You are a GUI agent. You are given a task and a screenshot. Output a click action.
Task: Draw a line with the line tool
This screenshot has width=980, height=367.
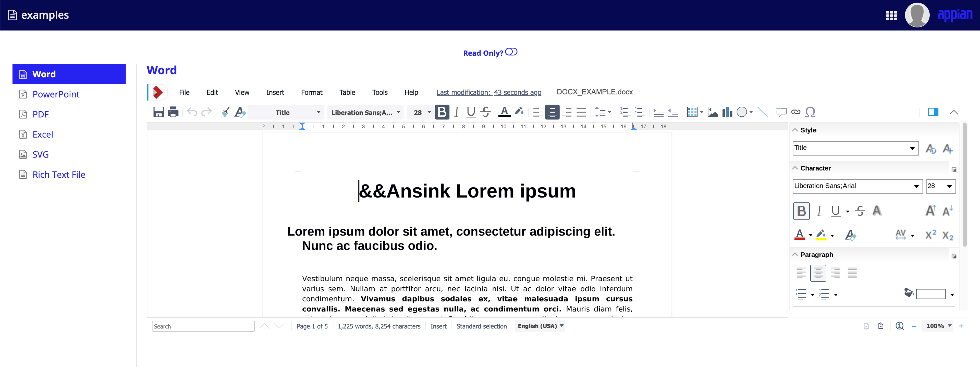pyautogui.click(x=762, y=112)
